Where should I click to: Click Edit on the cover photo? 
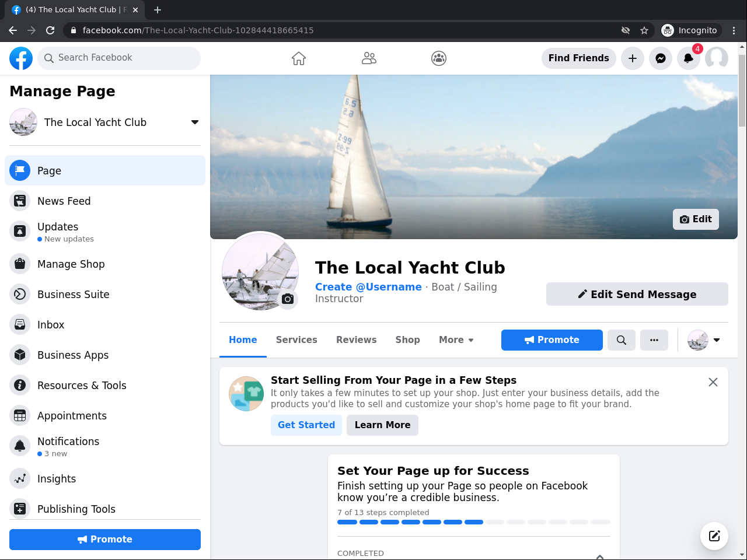696,219
